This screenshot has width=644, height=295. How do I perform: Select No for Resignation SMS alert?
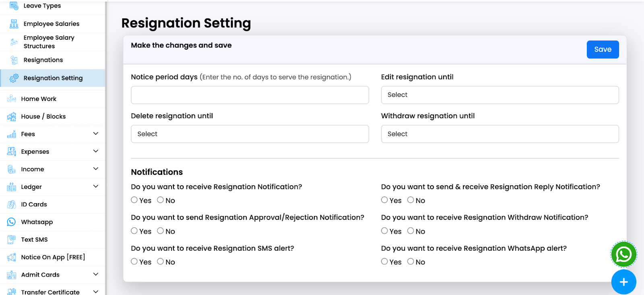[161, 262]
